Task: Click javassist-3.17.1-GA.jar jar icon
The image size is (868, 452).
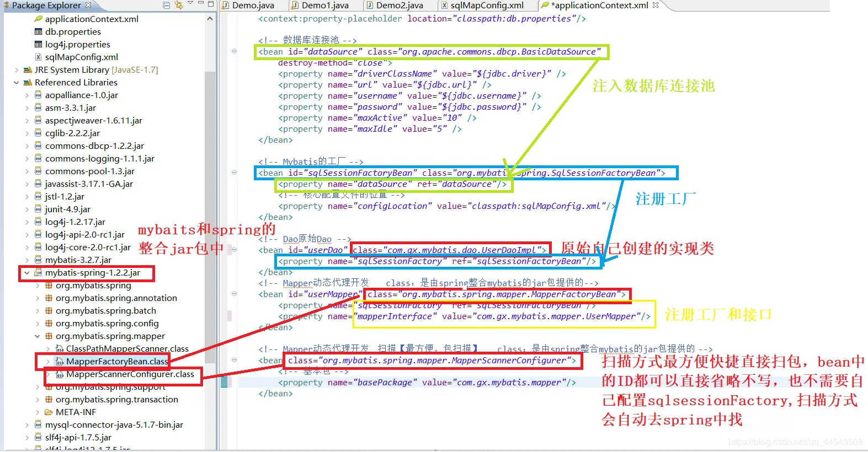Action: pyautogui.click(x=38, y=184)
